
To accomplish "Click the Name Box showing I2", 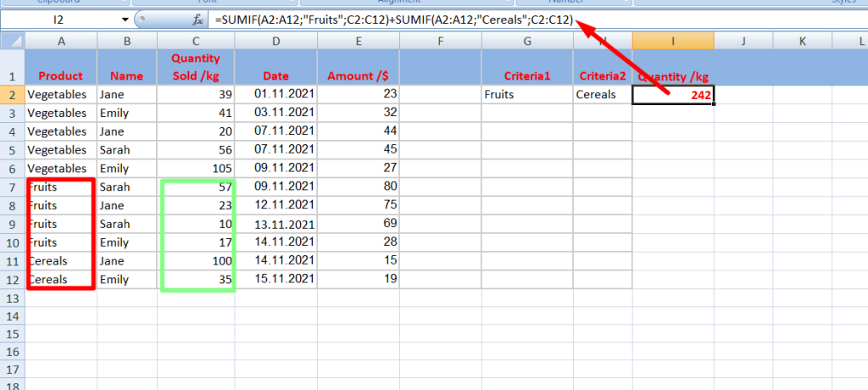I will [x=60, y=20].
